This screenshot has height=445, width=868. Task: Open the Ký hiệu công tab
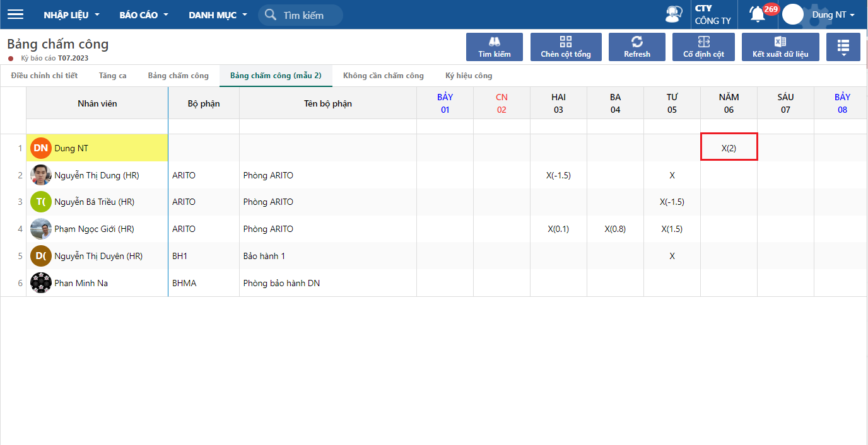click(x=469, y=76)
